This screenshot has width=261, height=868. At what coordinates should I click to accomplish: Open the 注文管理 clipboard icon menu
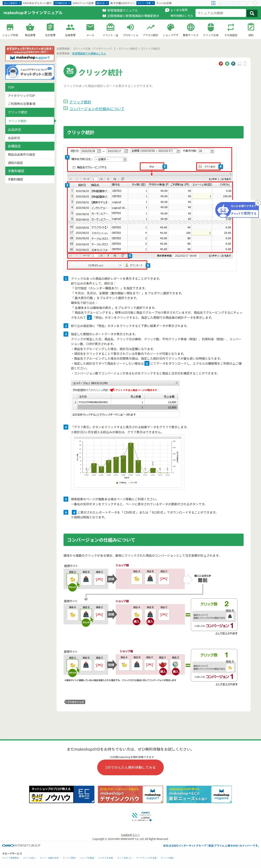point(50,30)
